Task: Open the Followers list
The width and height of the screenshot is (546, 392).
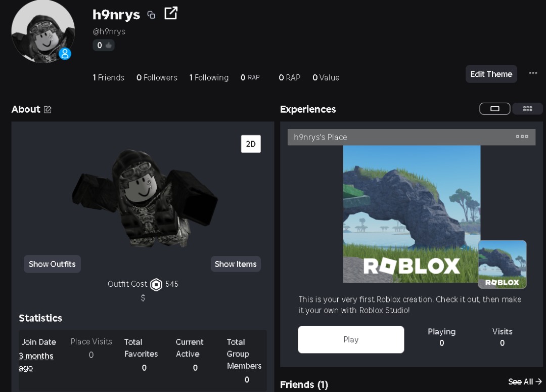Action: pyautogui.click(x=157, y=77)
